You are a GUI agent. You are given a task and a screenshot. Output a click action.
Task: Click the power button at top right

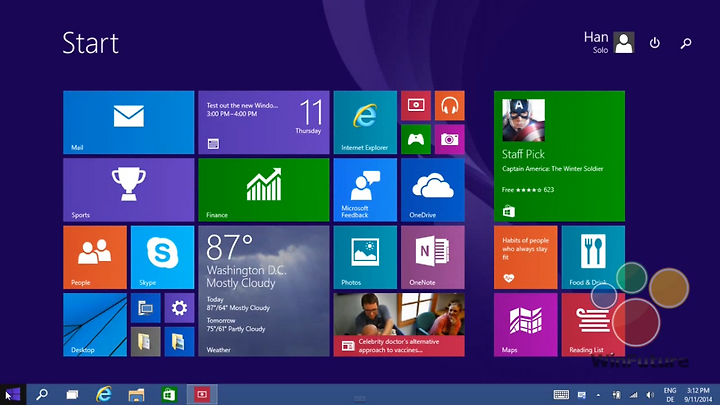[654, 43]
